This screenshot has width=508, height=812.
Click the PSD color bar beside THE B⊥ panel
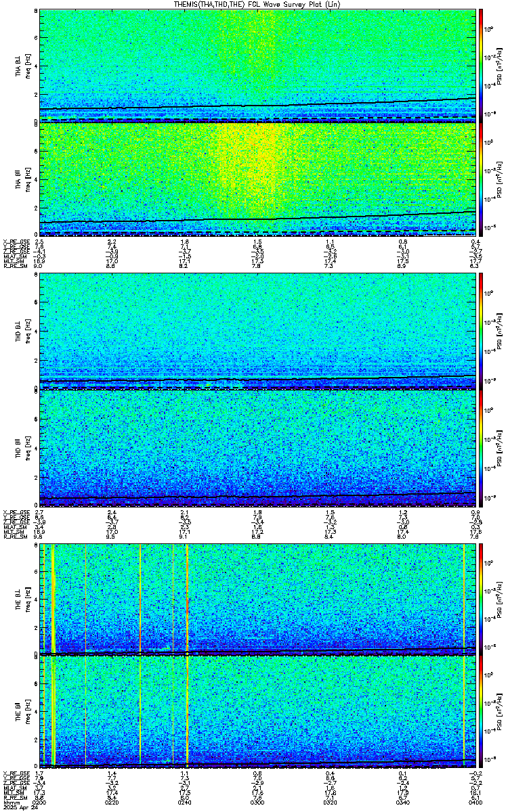click(x=481, y=599)
